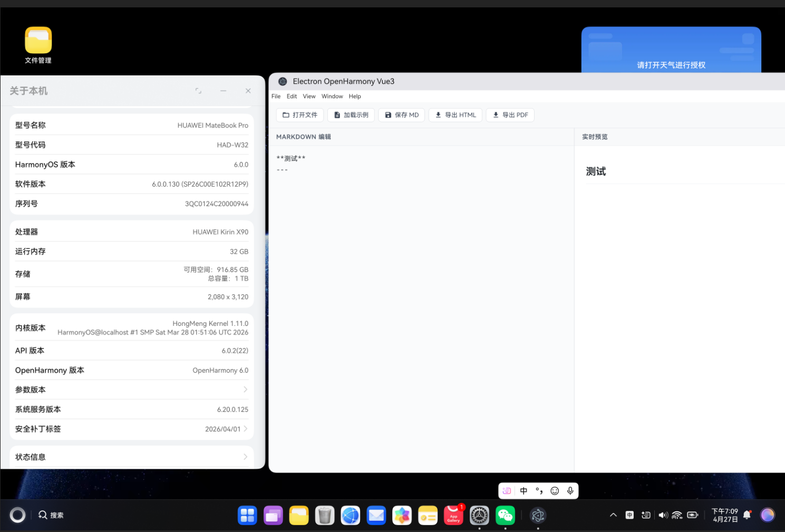Click the OpenHarmony 版本 row
Image resolution: width=785 pixels, height=532 pixels.
coord(131,370)
